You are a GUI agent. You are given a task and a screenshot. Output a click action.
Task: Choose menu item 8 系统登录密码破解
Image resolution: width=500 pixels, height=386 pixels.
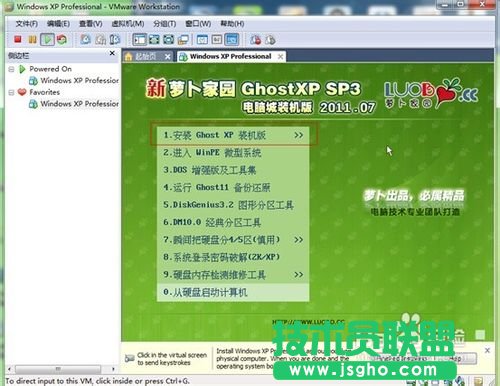point(233,257)
